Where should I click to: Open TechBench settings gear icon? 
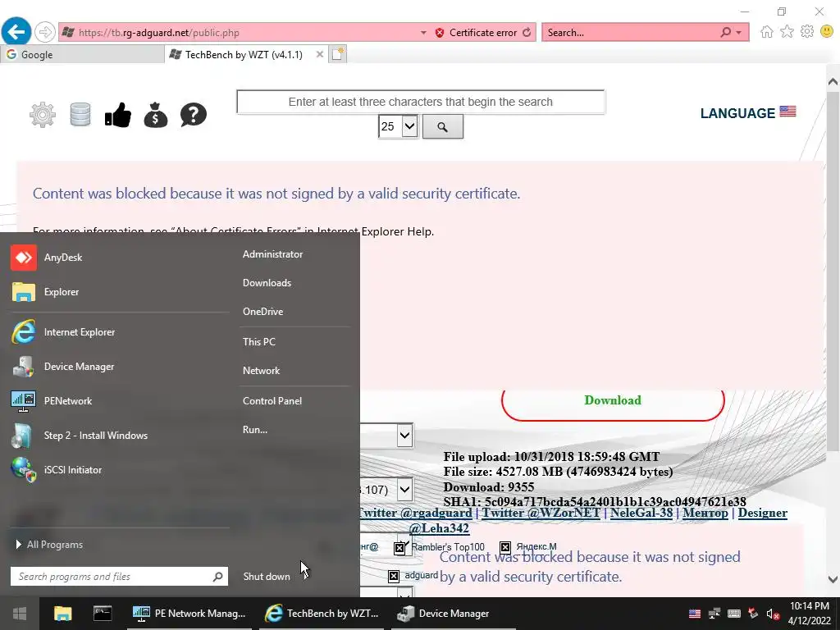tap(43, 115)
